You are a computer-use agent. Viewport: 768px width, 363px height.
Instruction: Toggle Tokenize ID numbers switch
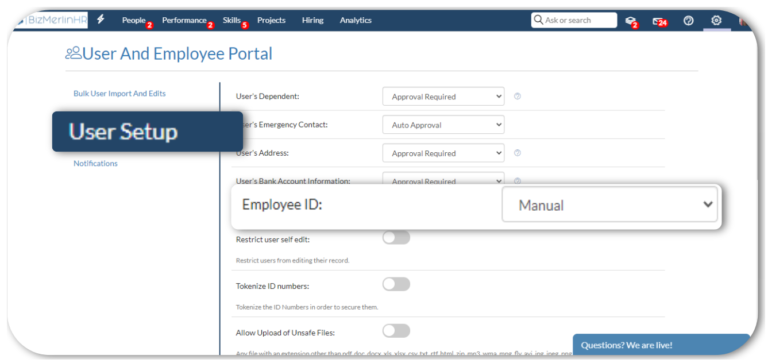pyautogui.click(x=396, y=284)
